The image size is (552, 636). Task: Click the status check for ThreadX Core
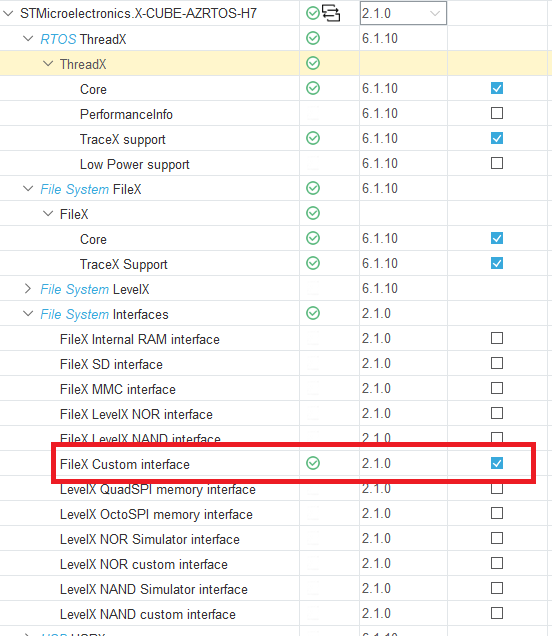click(x=313, y=88)
